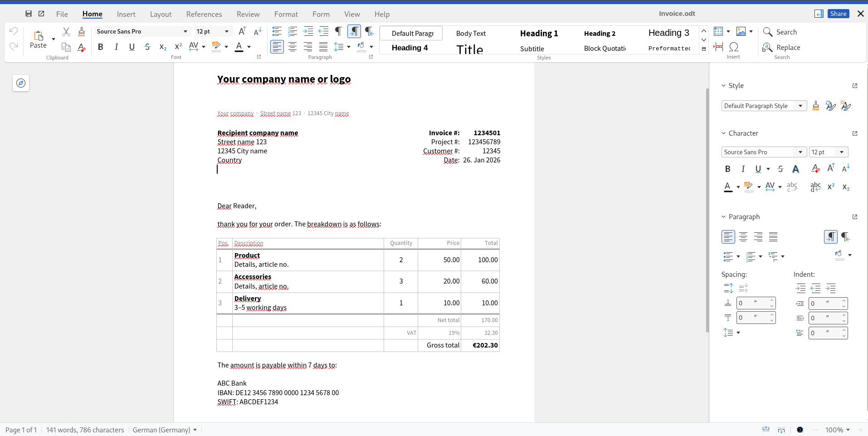
Task: Collapse the Paragraph section in sidebar
Action: click(724, 217)
